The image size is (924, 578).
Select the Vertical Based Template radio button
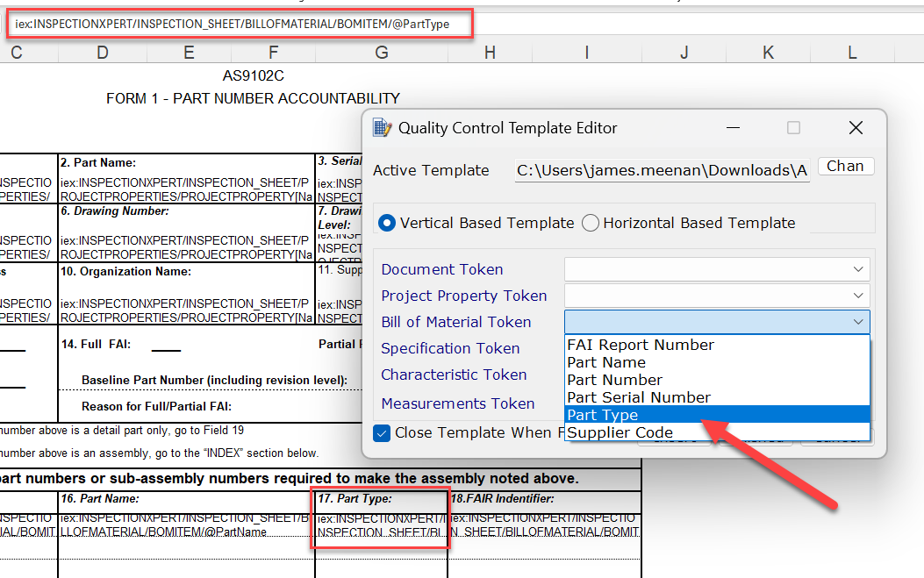387,223
